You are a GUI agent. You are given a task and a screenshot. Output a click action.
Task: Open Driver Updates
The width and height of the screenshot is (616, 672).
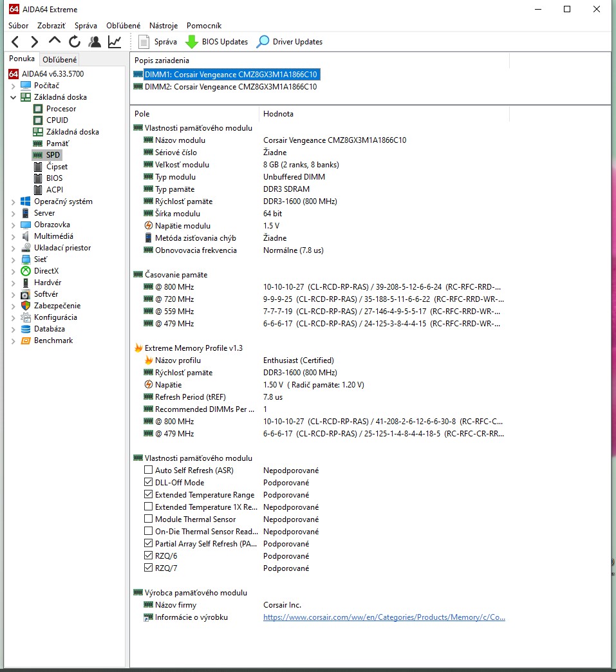point(290,42)
